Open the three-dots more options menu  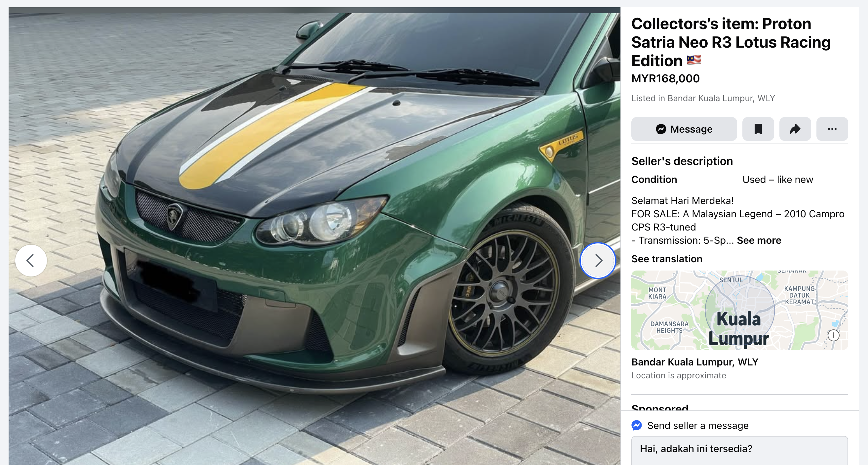832,129
